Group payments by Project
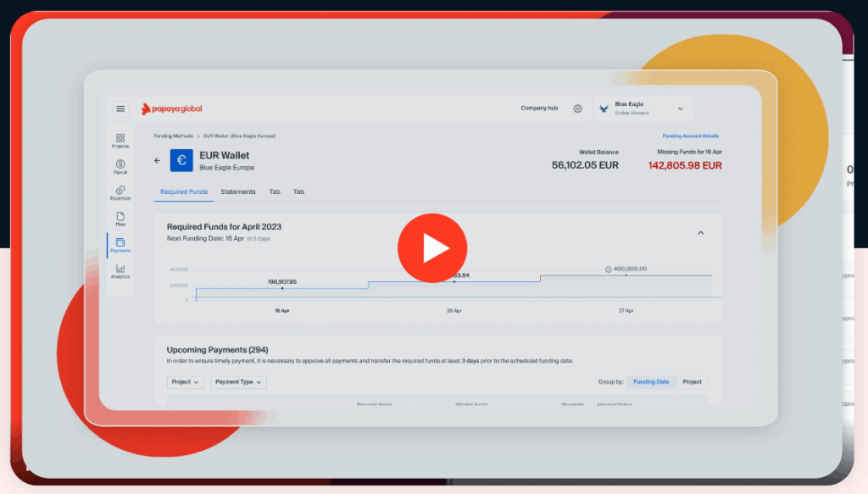868x494 pixels. (692, 382)
